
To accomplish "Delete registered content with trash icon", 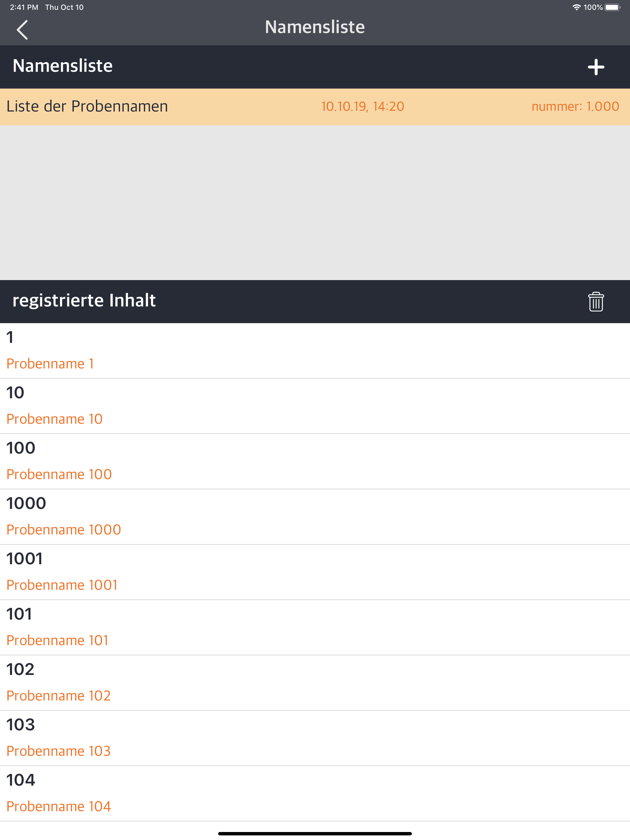I will [596, 302].
